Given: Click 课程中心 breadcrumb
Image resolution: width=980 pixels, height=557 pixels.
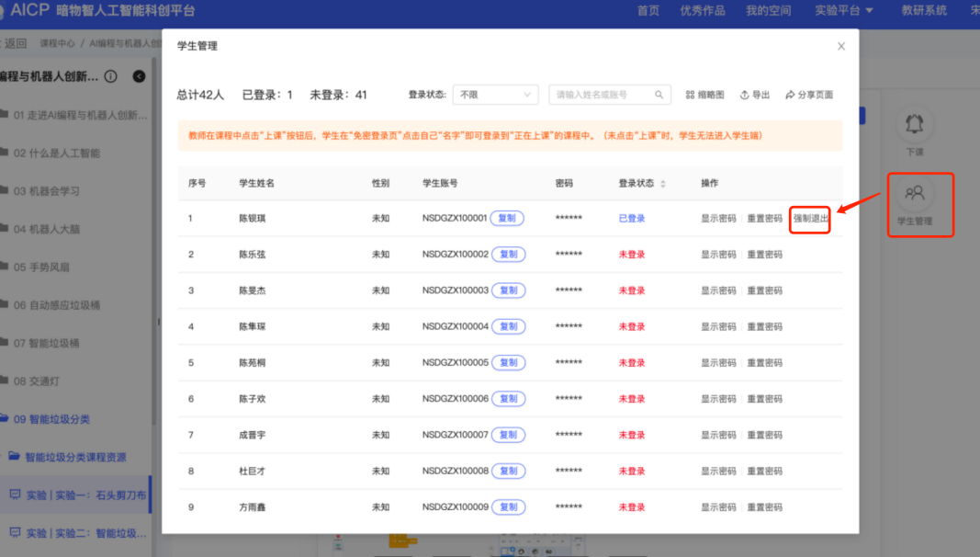Looking at the screenshot, I should click(57, 43).
